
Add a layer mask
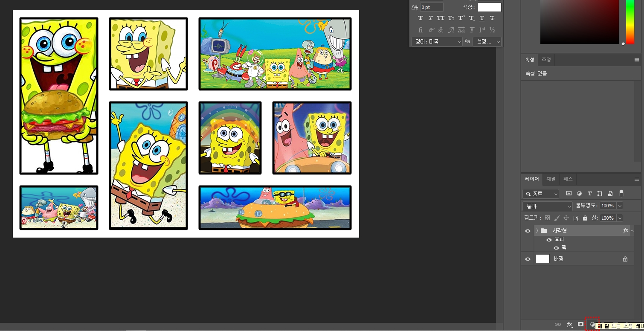pyautogui.click(x=580, y=325)
